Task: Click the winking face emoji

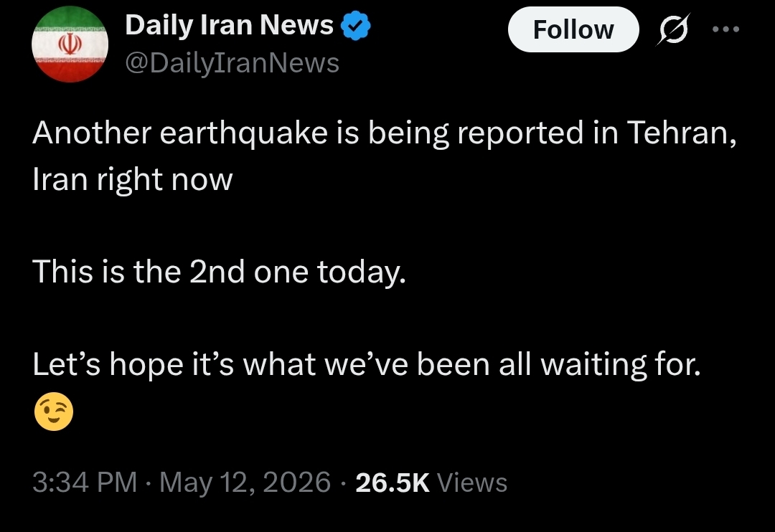Action: click(54, 412)
